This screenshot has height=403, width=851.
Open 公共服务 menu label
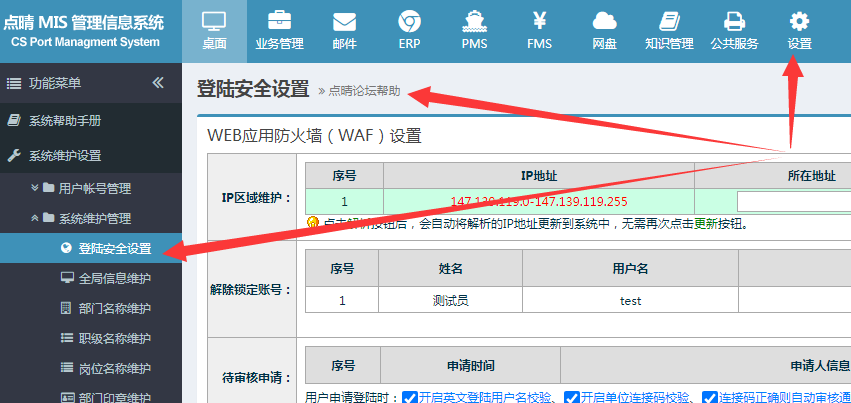734,44
